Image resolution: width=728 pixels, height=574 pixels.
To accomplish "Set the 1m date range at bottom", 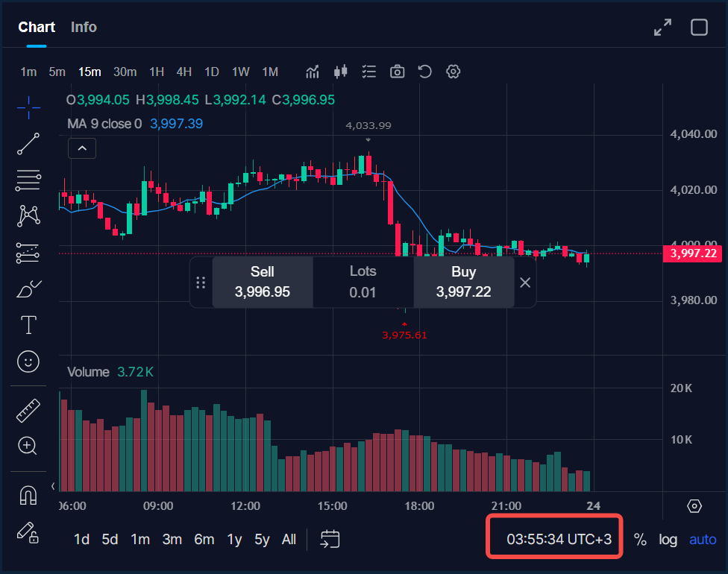I will 140,540.
